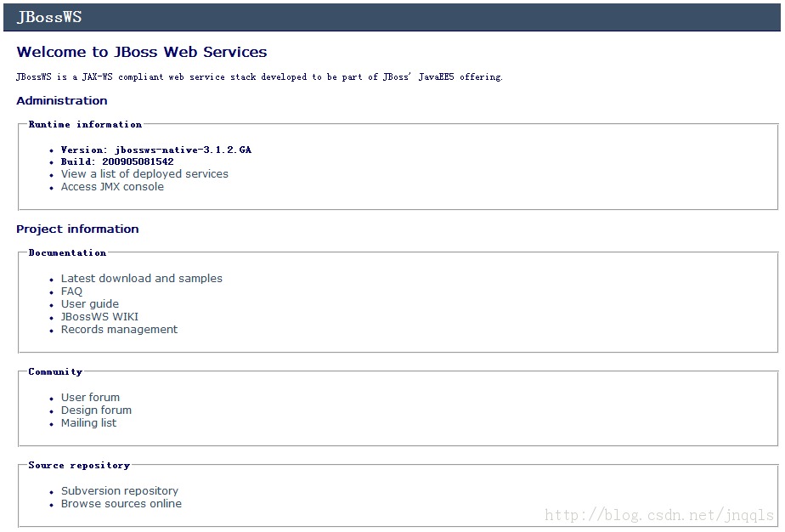The width and height of the screenshot is (785, 532).
Task: View a list of deployed services
Action: pos(144,173)
